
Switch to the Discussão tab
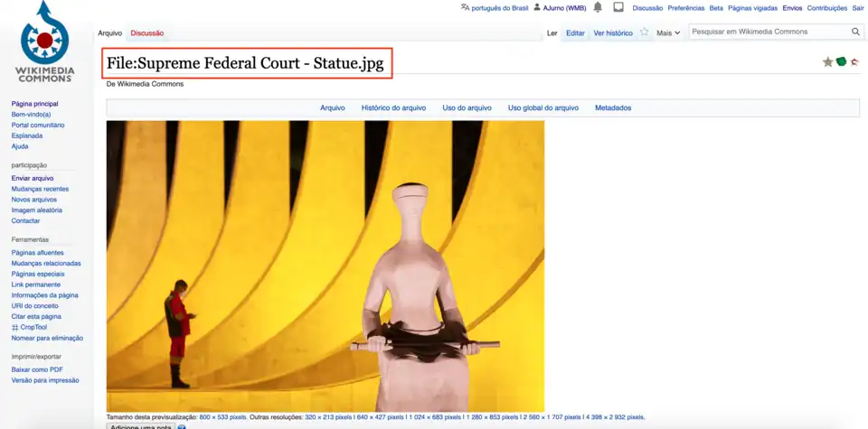click(x=146, y=33)
